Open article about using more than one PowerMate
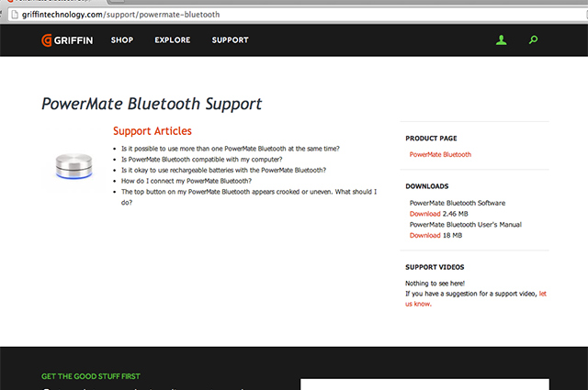Image resolution: width=588 pixels, height=390 pixels. click(231, 149)
